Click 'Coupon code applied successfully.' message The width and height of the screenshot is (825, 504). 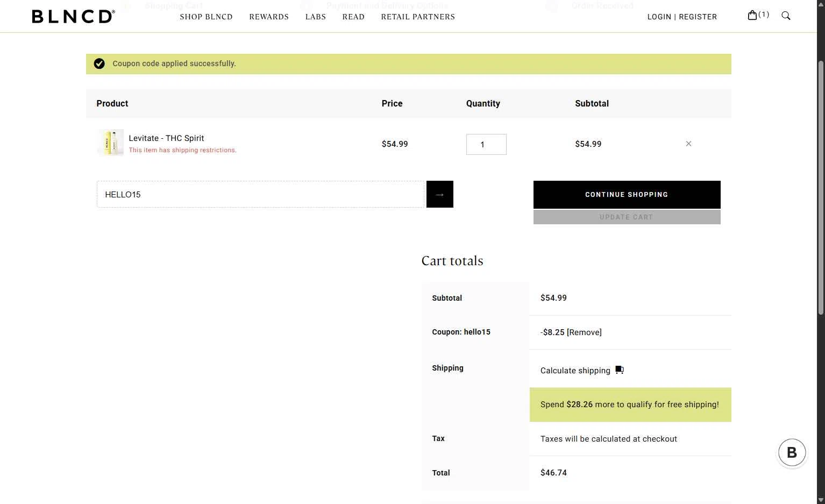click(174, 63)
